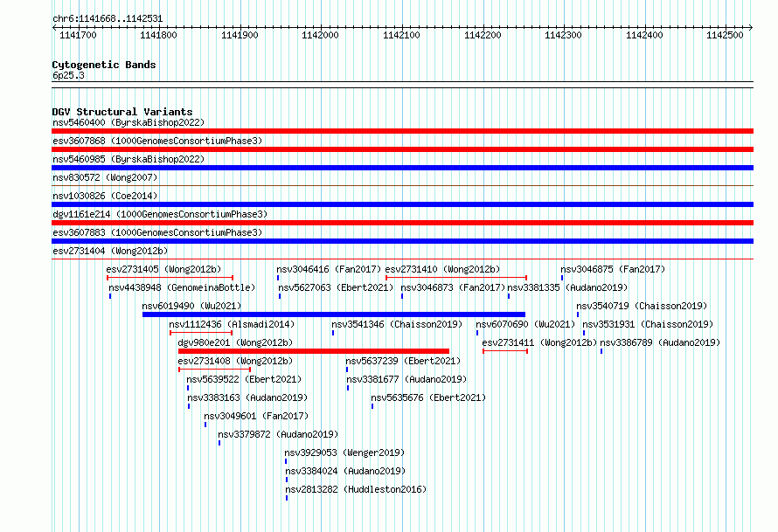The height and width of the screenshot is (532, 778).
Task: Click esv2731405 (Wong2012b) label
Action: pos(163,269)
